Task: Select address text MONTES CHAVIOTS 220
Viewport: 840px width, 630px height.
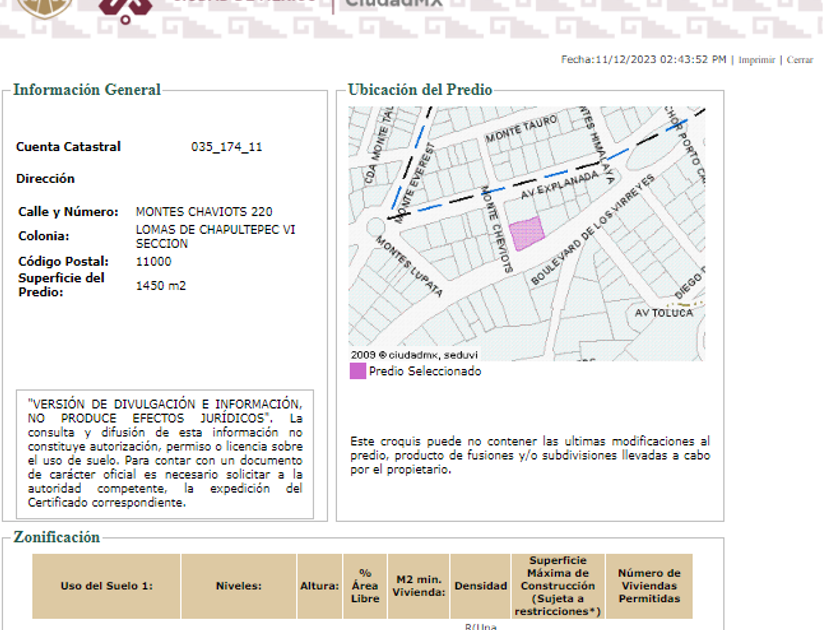Action: coord(204,212)
